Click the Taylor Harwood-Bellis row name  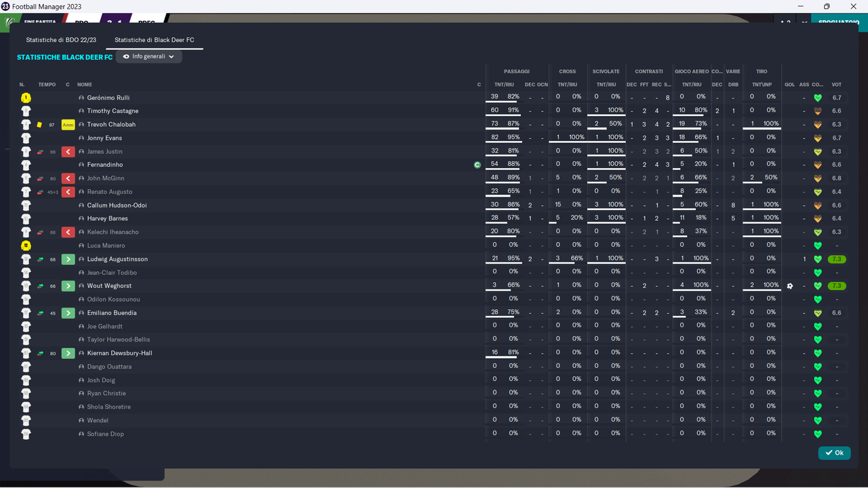click(119, 340)
